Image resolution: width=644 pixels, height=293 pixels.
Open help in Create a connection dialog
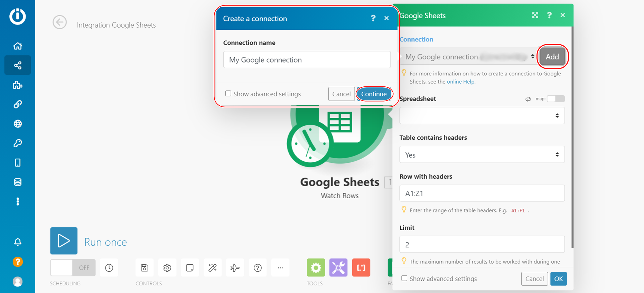click(373, 18)
